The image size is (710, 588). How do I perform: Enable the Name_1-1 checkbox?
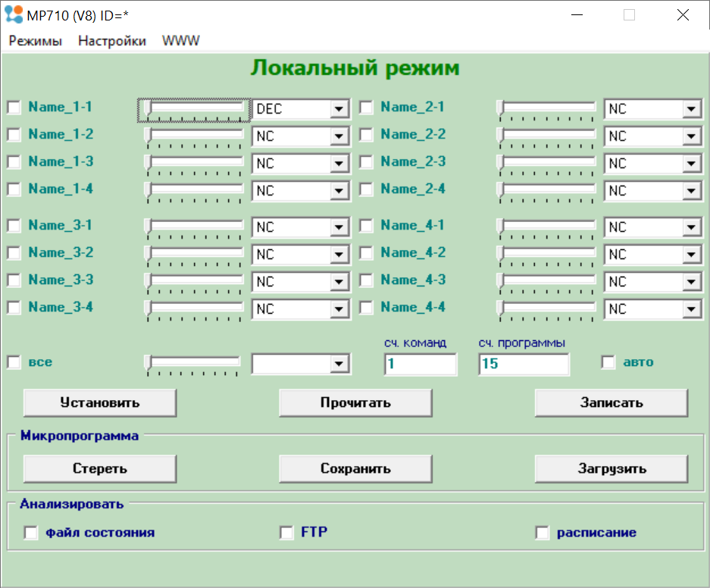(14, 108)
